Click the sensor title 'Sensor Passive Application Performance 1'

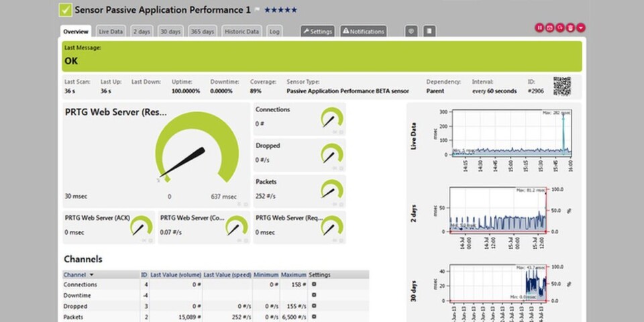click(162, 10)
